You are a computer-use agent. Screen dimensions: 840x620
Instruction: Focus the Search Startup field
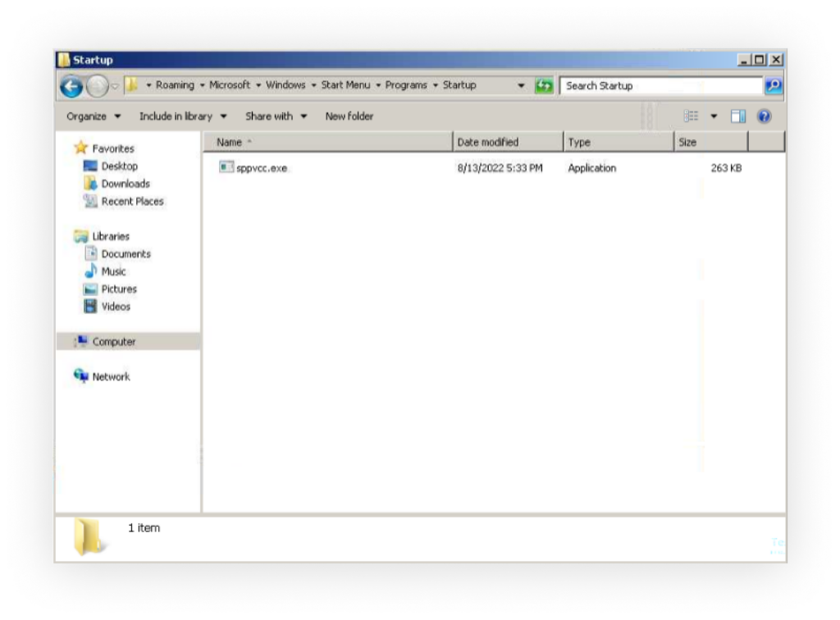(660, 85)
